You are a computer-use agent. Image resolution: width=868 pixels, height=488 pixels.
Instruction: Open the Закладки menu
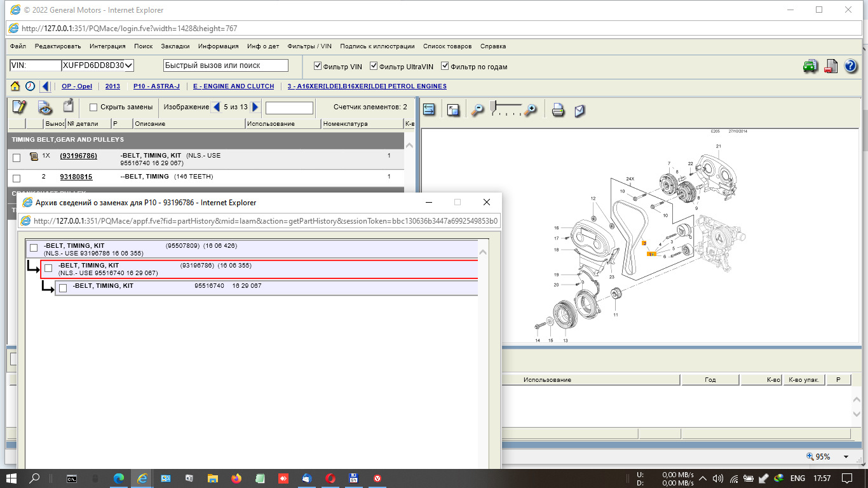coord(175,46)
